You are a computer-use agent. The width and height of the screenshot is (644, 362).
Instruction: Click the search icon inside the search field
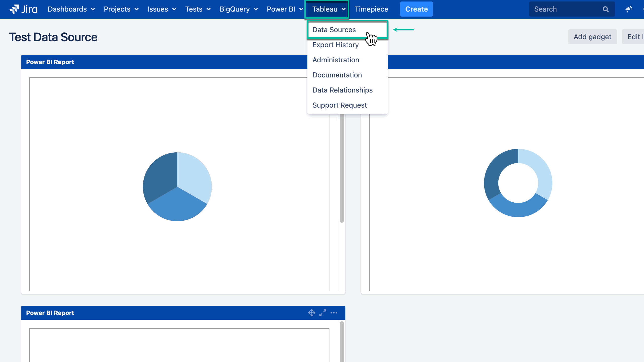click(x=605, y=9)
